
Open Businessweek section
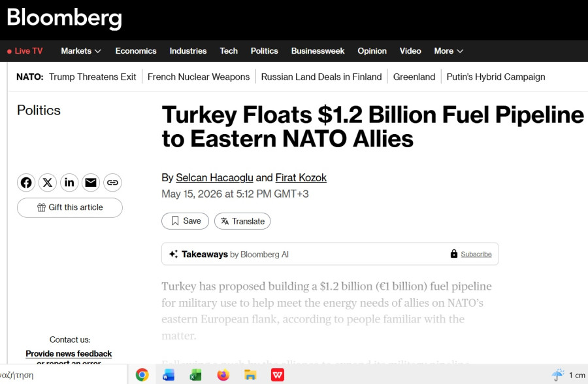(318, 51)
